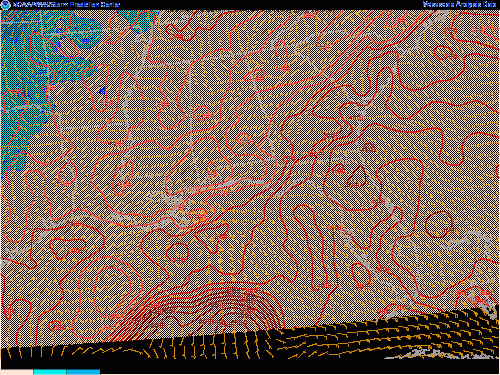Click the Mesoscale Analysis Data title
Viewport: 500px width, 375px height.
(460, 4)
